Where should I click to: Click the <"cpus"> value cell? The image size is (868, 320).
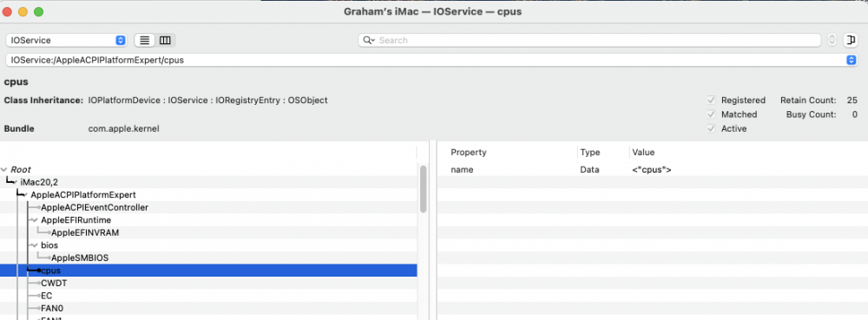[x=652, y=170]
